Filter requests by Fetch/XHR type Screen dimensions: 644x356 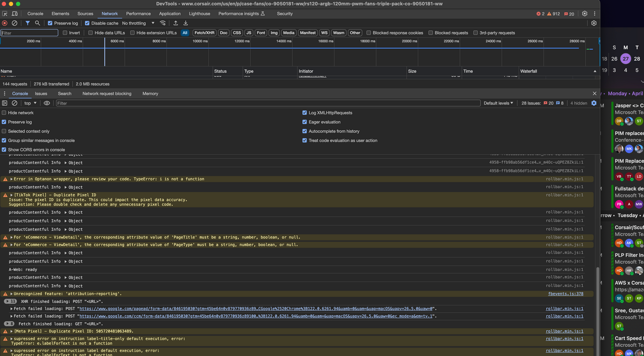(x=204, y=33)
